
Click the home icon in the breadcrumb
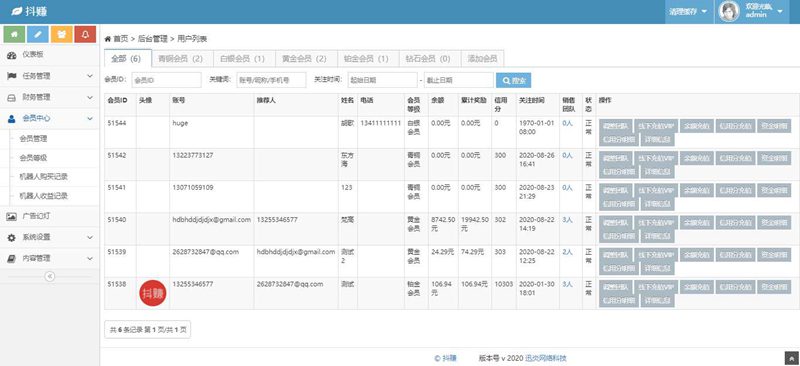tap(108, 39)
